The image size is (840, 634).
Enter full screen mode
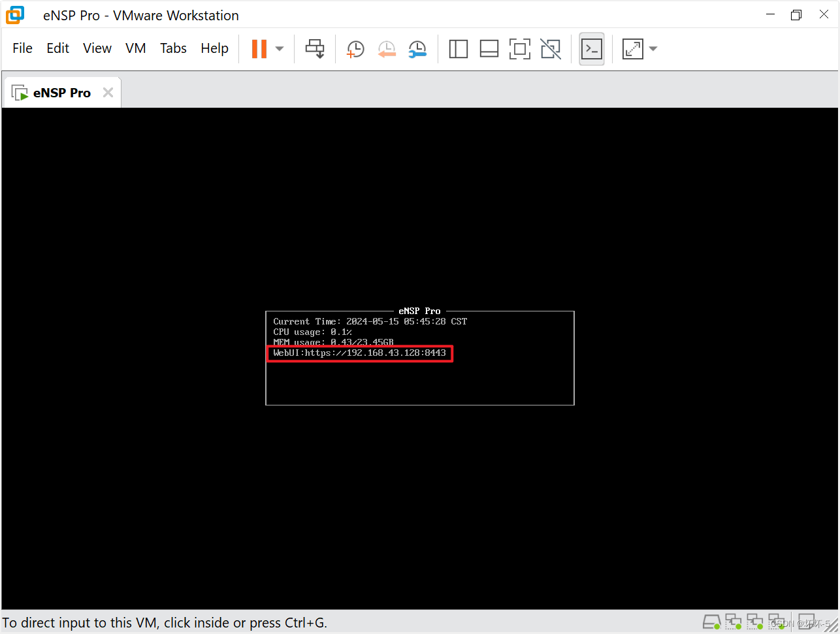pos(519,48)
